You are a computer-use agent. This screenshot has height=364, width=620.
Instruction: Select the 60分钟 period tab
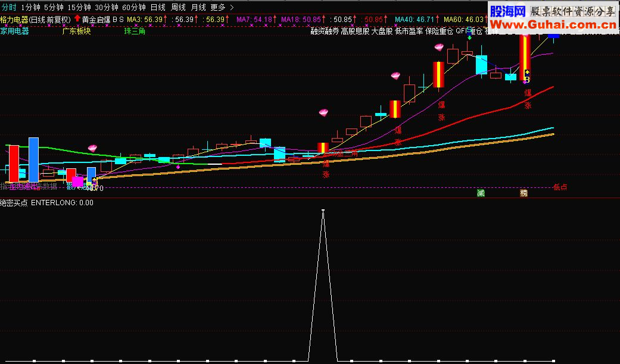click(133, 7)
